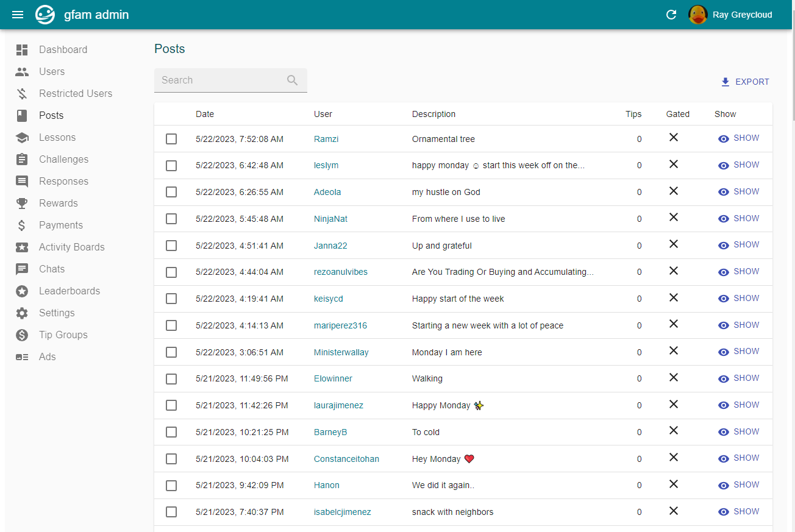This screenshot has height=532, width=795.
Task: Click the EXPORT button
Action: pyautogui.click(x=744, y=82)
